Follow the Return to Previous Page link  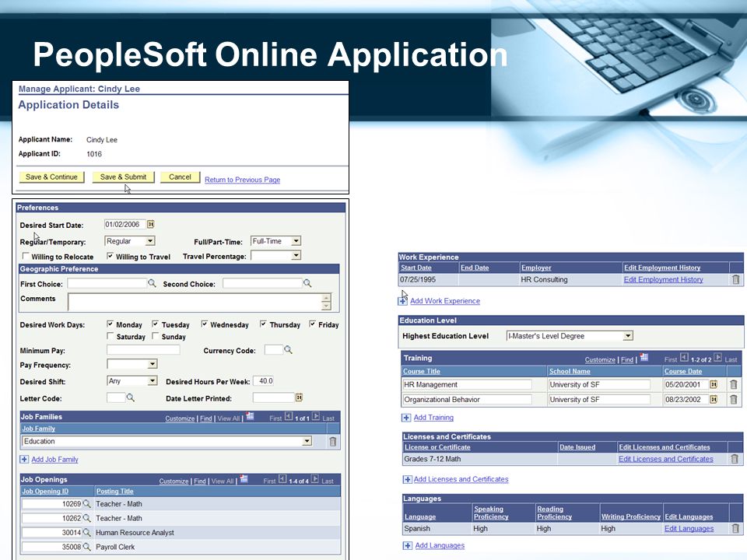(x=243, y=180)
